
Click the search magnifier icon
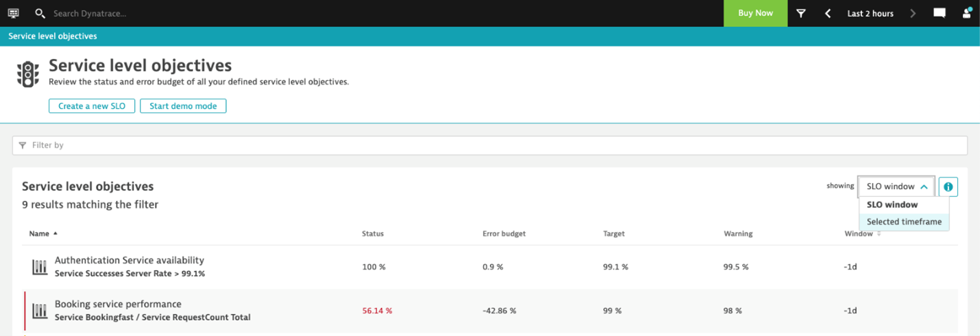point(40,13)
